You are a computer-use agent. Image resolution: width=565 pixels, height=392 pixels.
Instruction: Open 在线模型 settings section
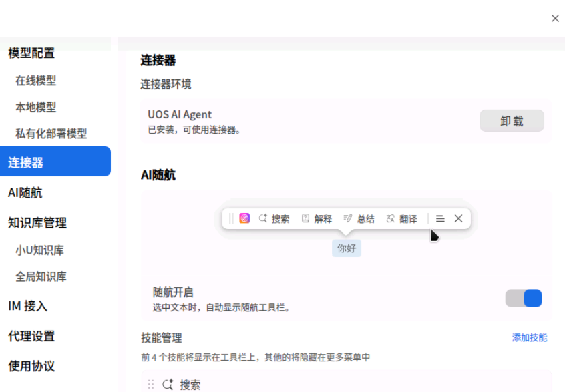(35, 81)
